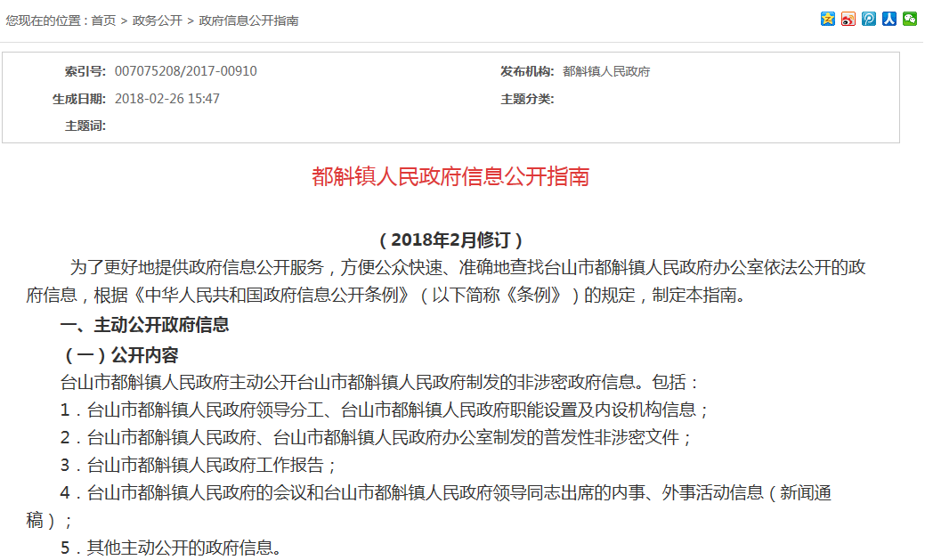The height and width of the screenshot is (560, 925).
Task: Share to Sina Weibo icon
Action: (x=848, y=19)
